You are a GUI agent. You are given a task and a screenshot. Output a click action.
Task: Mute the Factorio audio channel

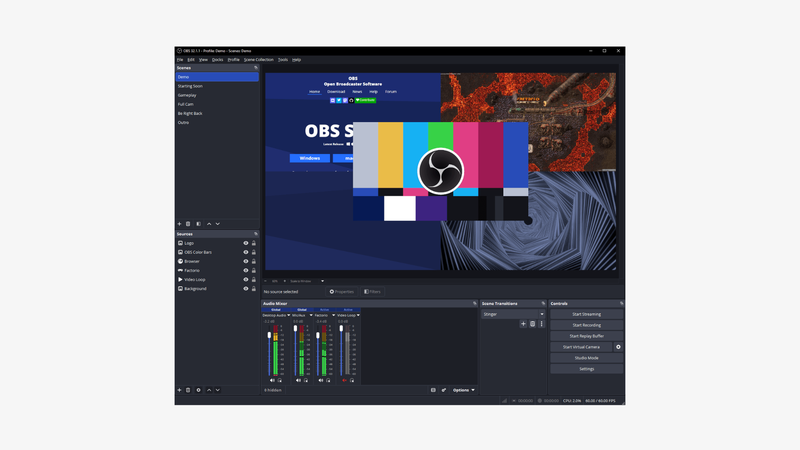pyautogui.click(x=320, y=381)
